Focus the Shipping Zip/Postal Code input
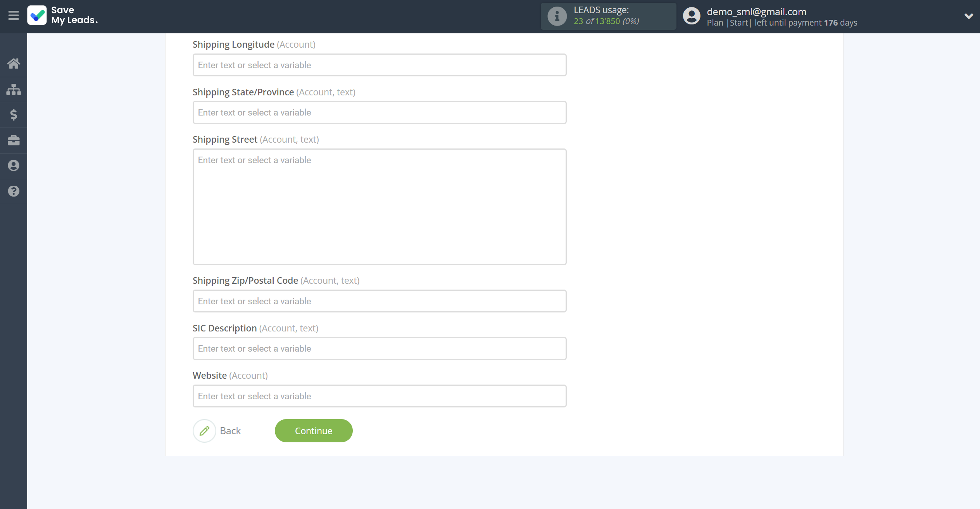The image size is (980, 509). coord(380,301)
